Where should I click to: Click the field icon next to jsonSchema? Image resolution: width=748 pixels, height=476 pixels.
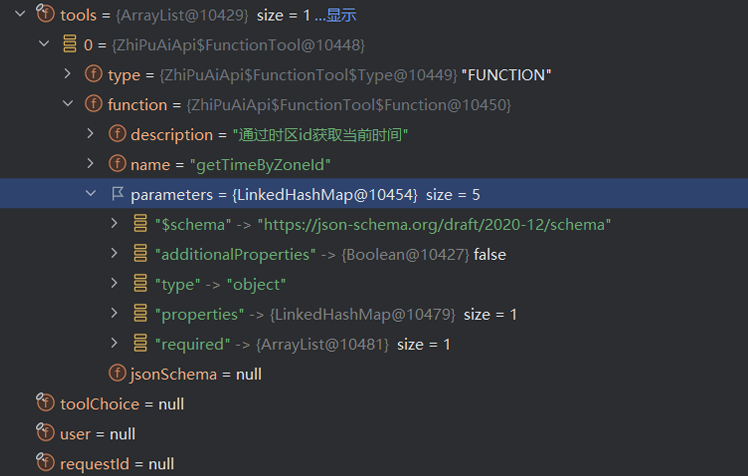[x=117, y=374]
